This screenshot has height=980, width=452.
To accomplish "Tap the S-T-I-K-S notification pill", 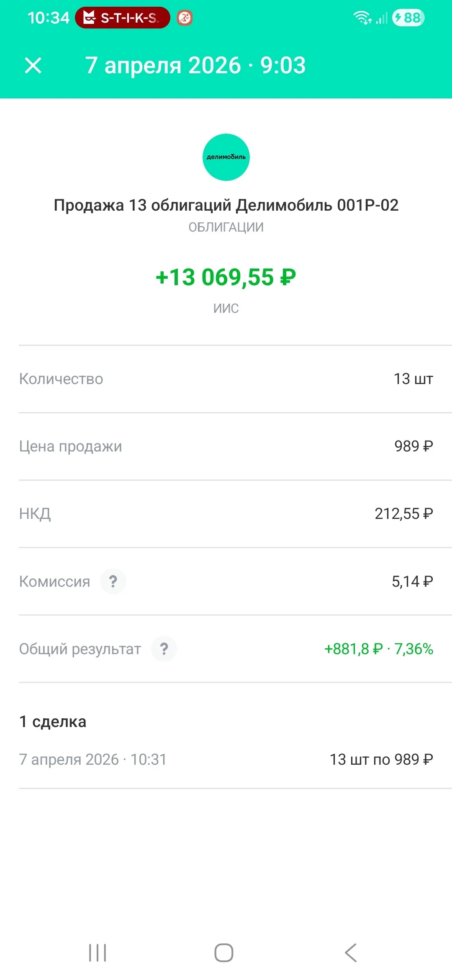I will click(x=123, y=18).
